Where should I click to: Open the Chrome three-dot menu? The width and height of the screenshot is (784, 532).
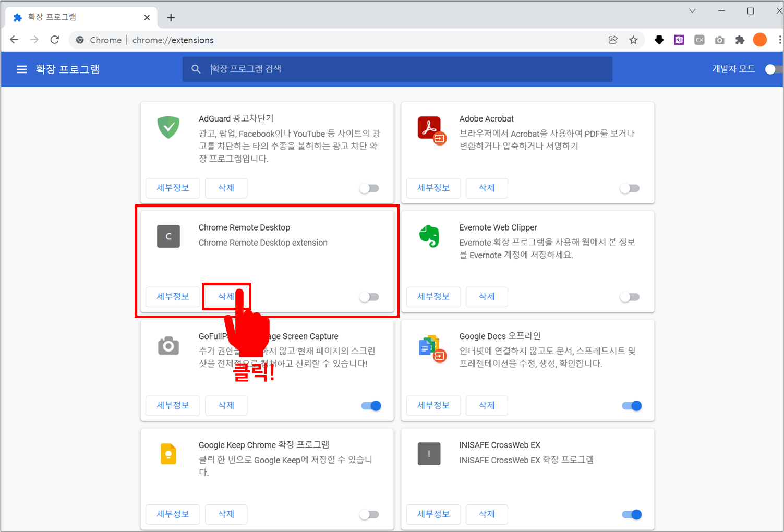pyautogui.click(x=779, y=40)
